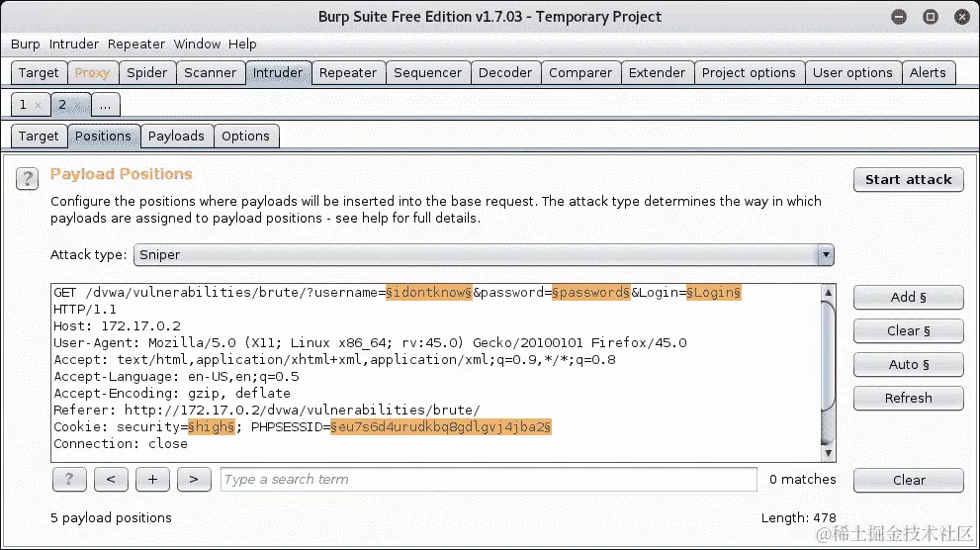This screenshot has height=550, width=980.
Task: Click the Auto § button
Action: coord(909,365)
